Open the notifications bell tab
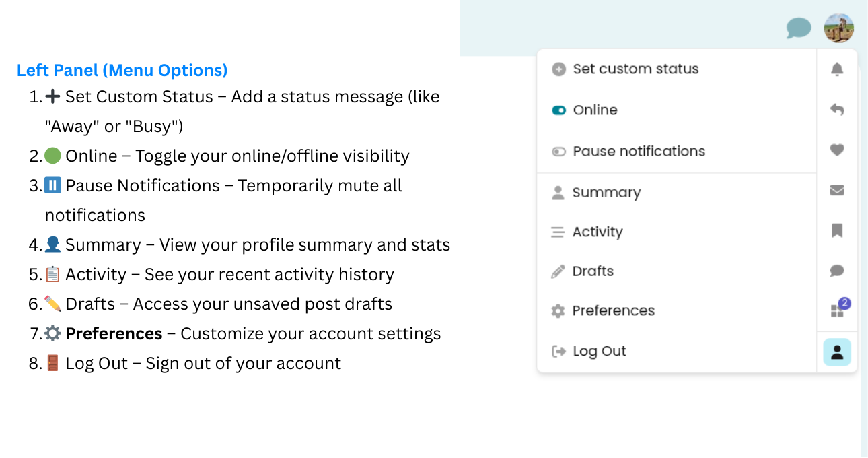 (x=837, y=69)
